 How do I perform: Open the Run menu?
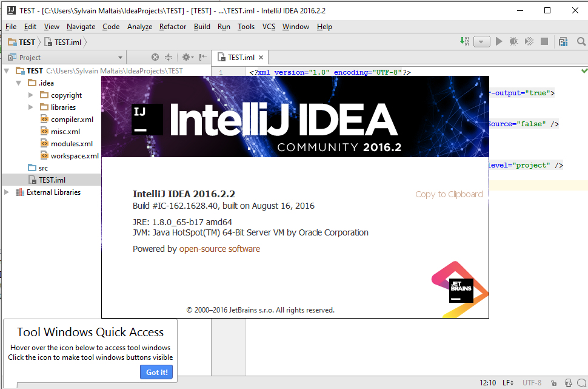(x=224, y=26)
